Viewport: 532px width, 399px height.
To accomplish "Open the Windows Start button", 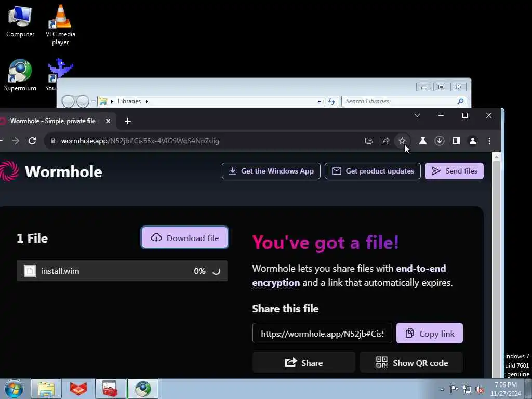I will 14,389.
